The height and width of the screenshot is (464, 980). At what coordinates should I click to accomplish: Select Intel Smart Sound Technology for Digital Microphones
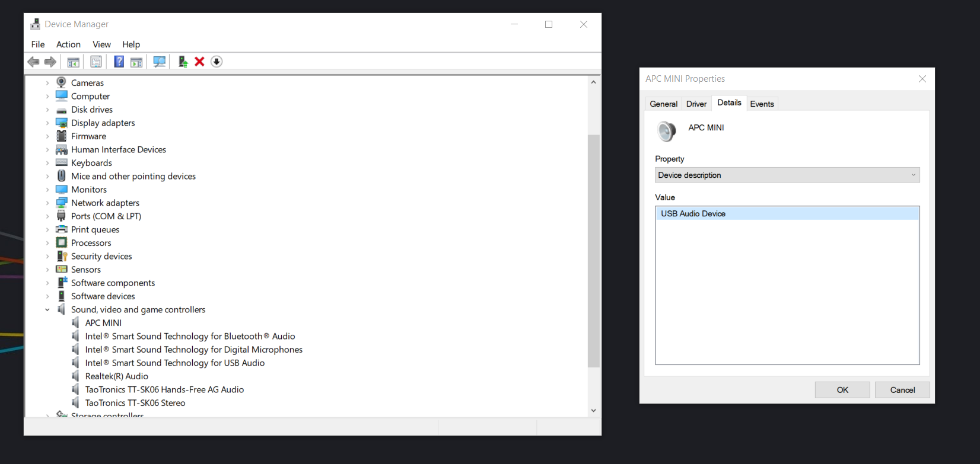[x=194, y=350]
